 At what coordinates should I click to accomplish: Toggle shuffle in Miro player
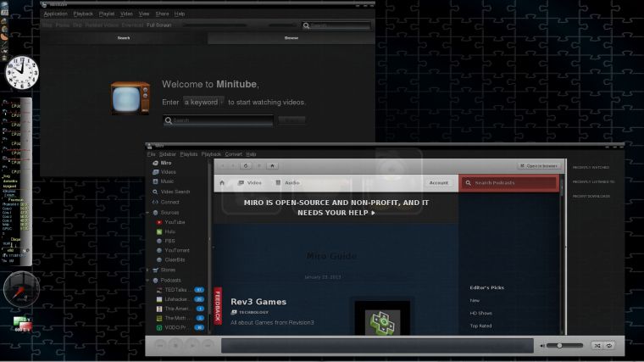coord(597,346)
